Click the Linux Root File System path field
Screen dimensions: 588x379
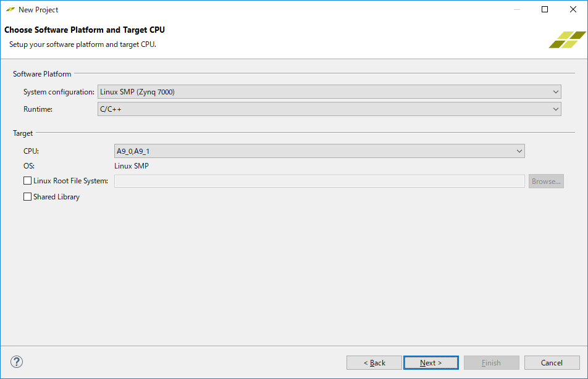point(319,181)
